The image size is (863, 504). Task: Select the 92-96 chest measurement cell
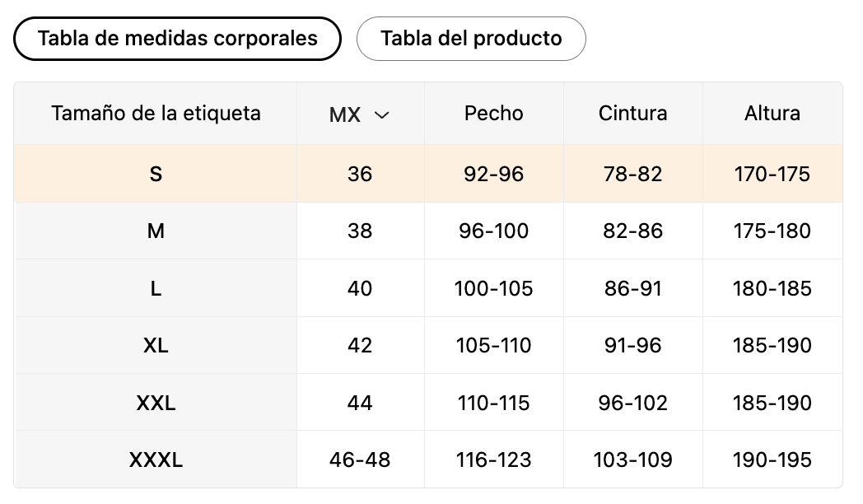(x=494, y=174)
